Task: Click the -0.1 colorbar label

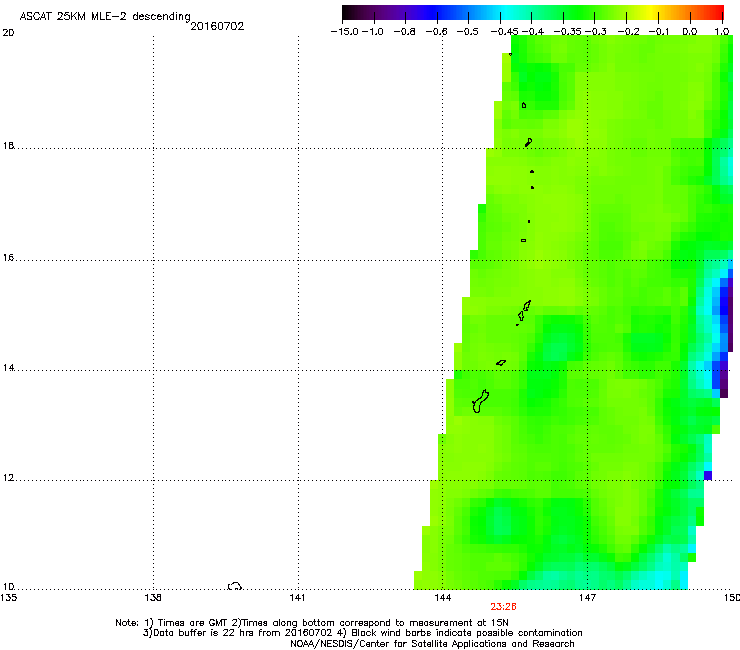Action: point(659,32)
